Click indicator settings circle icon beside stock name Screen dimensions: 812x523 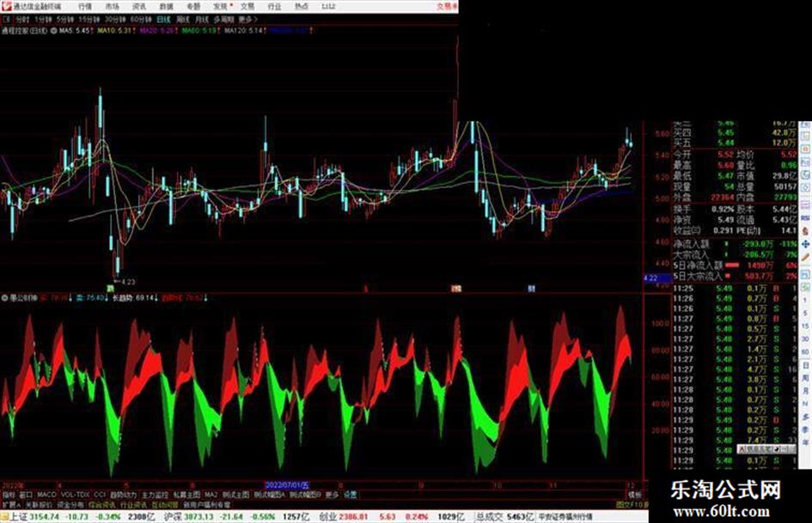(x=53, y=31)
